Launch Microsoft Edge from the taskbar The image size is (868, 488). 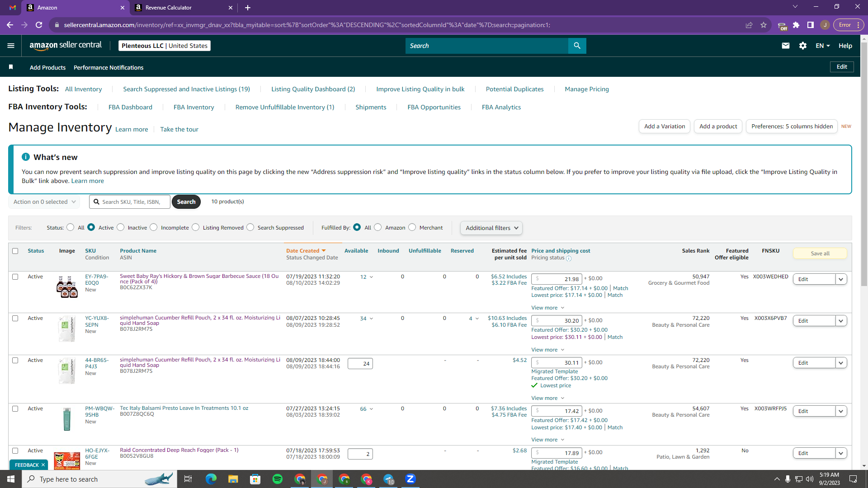click(211, 479)
